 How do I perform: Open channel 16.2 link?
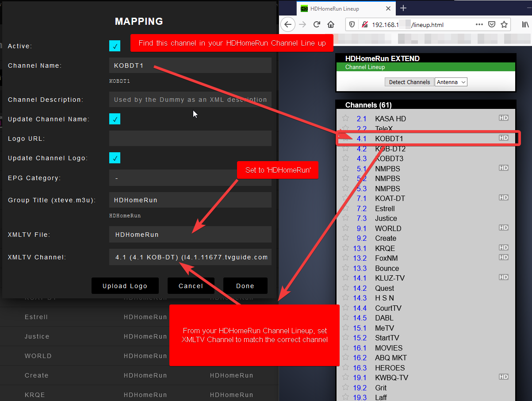click(x=360, y=358)
